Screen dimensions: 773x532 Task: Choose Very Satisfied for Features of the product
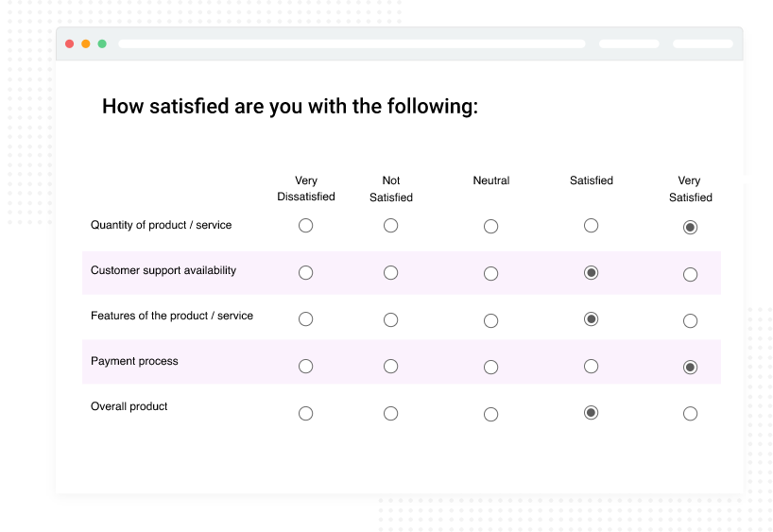tap(690, 321)
